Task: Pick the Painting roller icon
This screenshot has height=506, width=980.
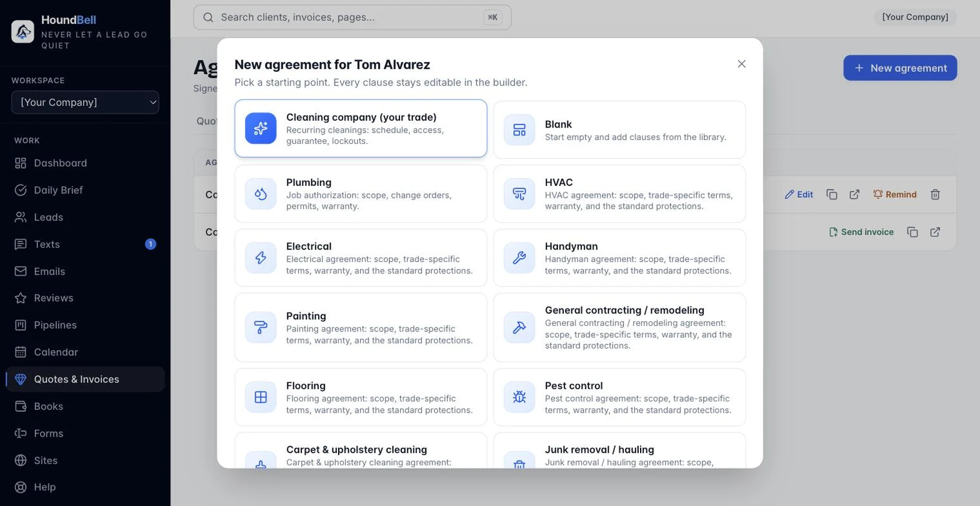Action: tap(261, 327)
